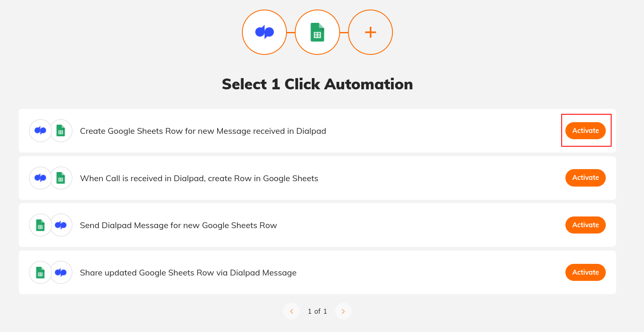This screenshot has height=332, width=644.
Task: Click the orange plus add-app circle
Action: point(370,32)
